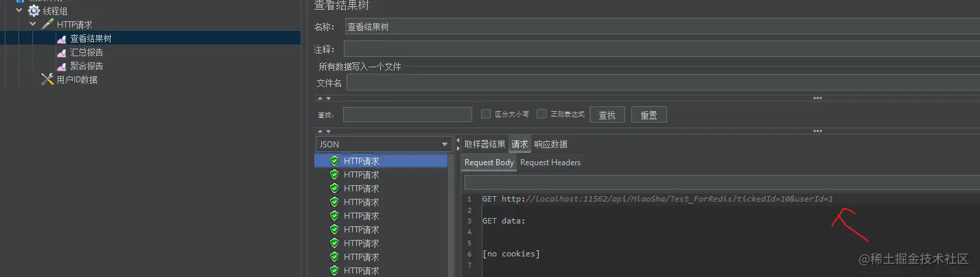Click the green shield on the highlighted HTTP请求 result
Screen dimensions: 980x277
click(x=335, y=161)
